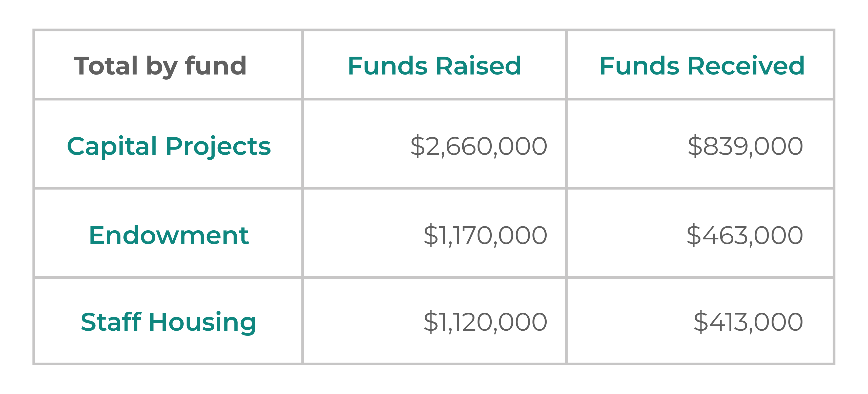This screenshot has width=868, height=394.
Task: Click the word 'Housing' in the last row
Action: tap(202, 322)
